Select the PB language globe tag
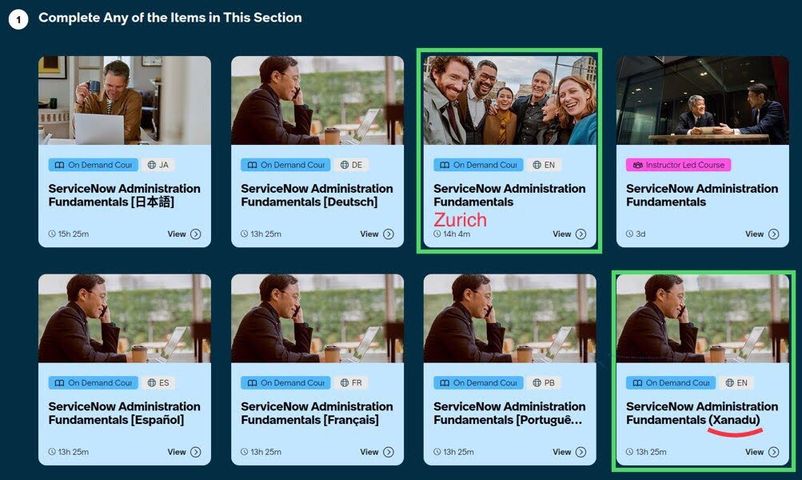The height and width of the screenshot is (480, 802). [543, 383]
